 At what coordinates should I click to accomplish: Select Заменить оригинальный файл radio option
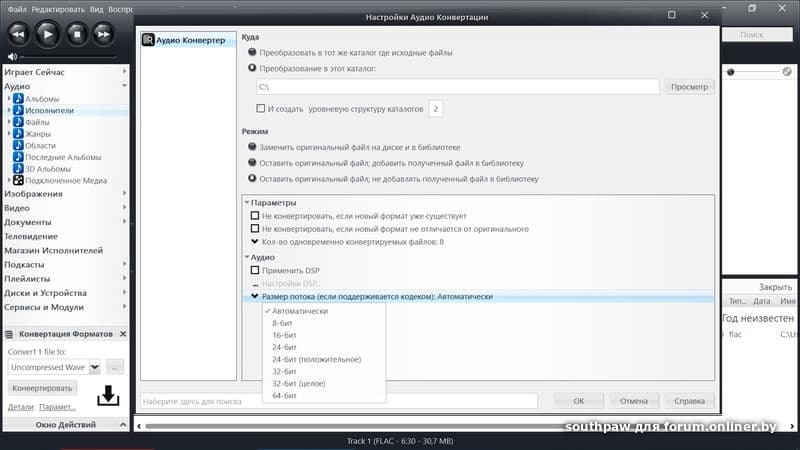coord(252,147)
